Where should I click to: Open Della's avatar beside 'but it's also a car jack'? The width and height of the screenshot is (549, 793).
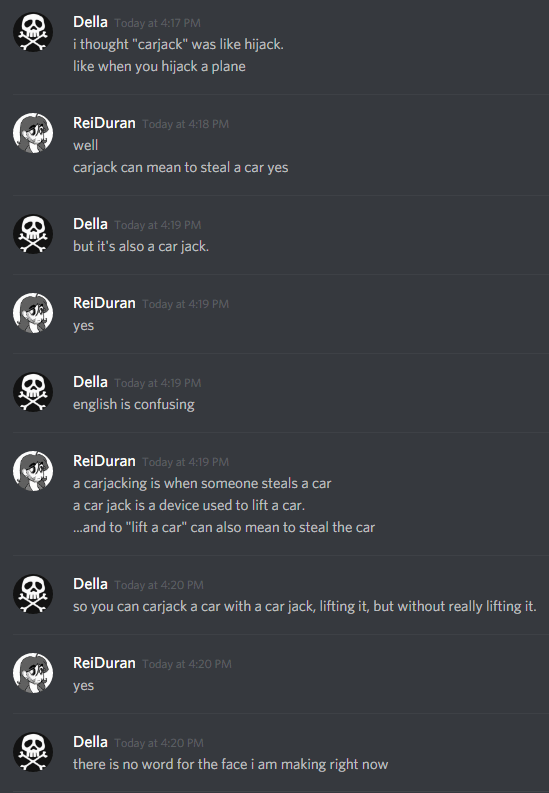pyautogui.click(x=33, y=234)
